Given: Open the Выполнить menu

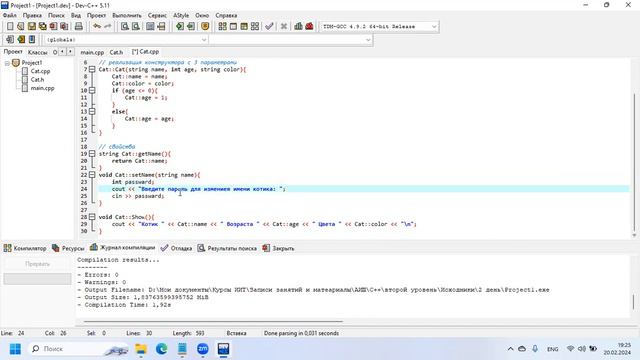Looking at the screenshot, I should click(x=127, y=16).
